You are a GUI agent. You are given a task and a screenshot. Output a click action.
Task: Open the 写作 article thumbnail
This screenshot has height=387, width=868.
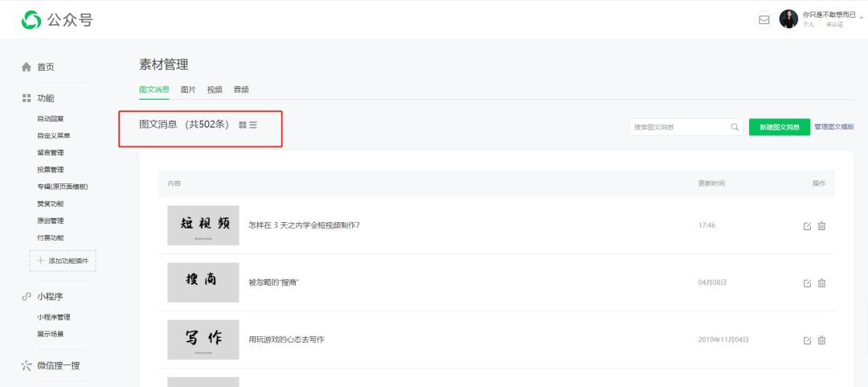click(203, 340)
